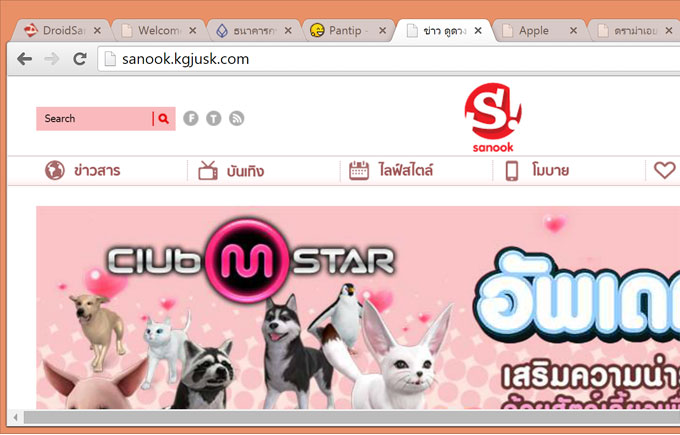Switch to the DroidSans tab

pos(59,31)
